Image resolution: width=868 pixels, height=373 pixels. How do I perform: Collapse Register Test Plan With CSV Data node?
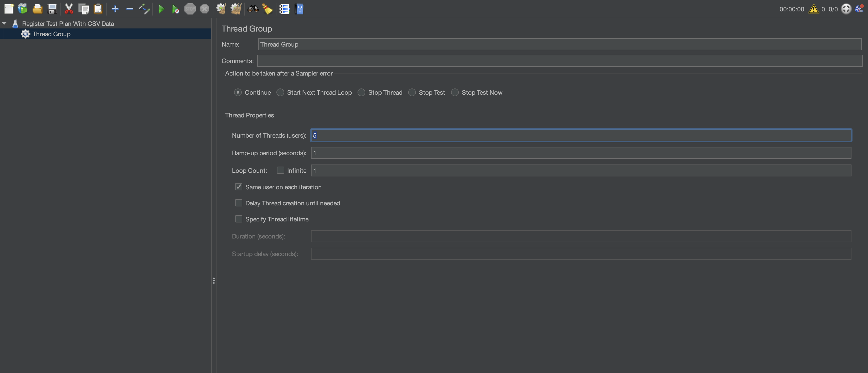coord(4,23)
